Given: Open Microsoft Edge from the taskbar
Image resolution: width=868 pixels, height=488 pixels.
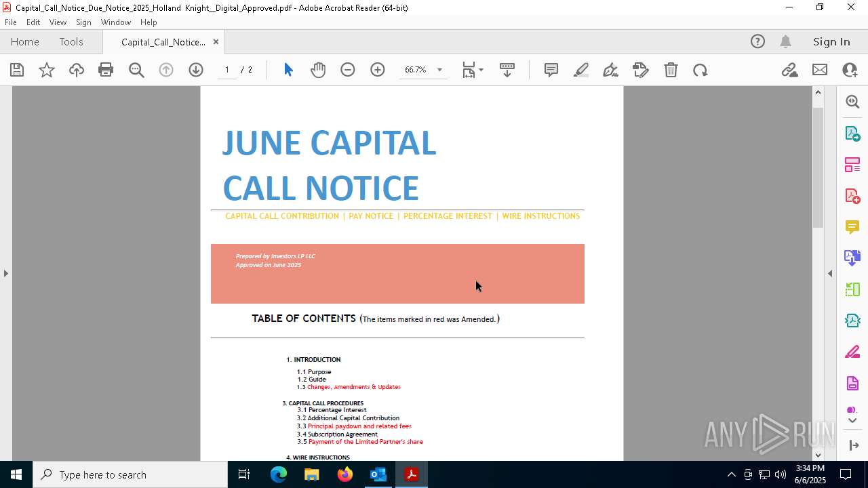Looking at the screenshot, I should pos(279,474).
